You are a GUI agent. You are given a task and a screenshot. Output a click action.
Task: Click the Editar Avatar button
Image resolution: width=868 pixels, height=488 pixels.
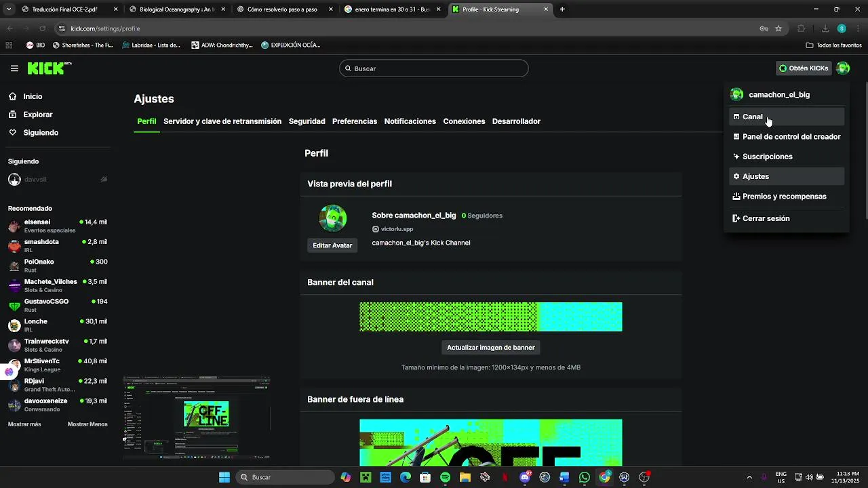332,245
